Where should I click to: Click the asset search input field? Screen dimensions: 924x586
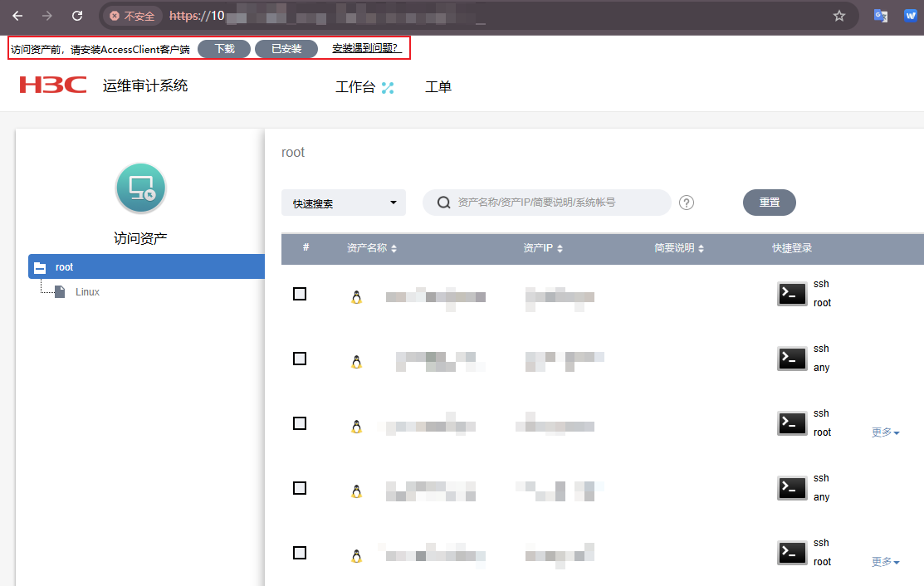click(x=556, y=203)
